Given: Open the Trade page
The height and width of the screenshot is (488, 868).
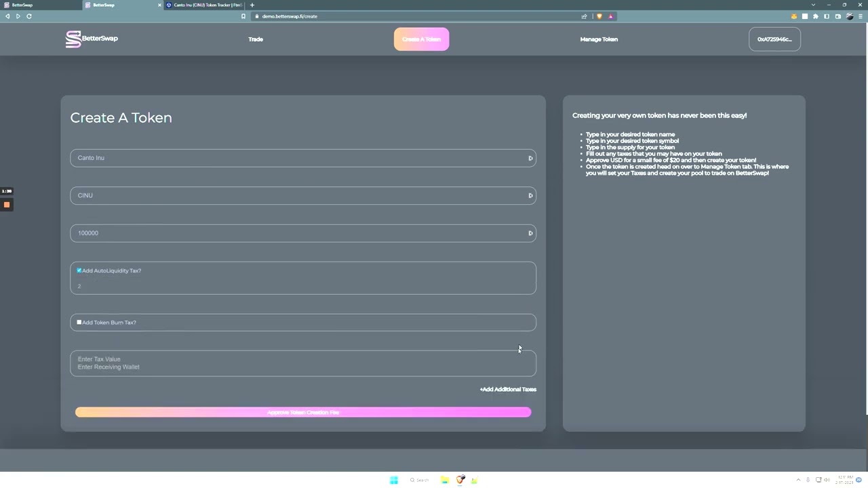Looking at the screenshot, I should (256, 39).
